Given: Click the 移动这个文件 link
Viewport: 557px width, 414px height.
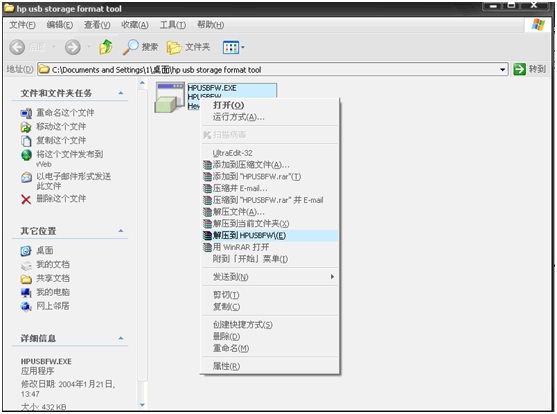Looking at the screenshot, I should point(61,127).
